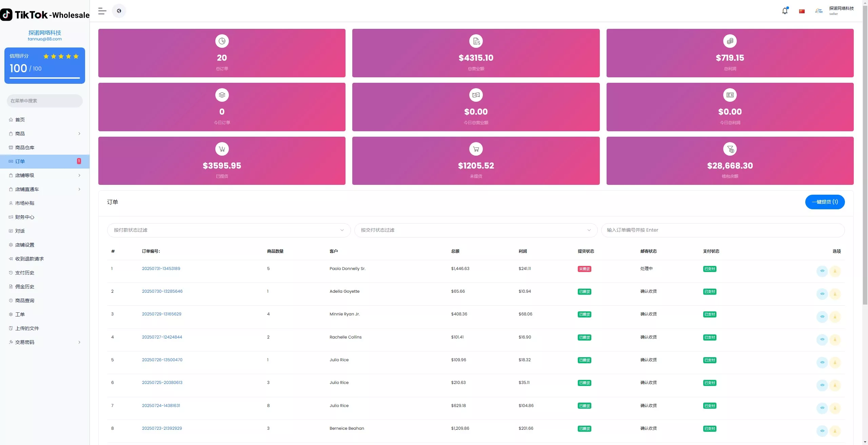Open order link 20250726-13500470
The image size is (868, 445).
point(162,360)
